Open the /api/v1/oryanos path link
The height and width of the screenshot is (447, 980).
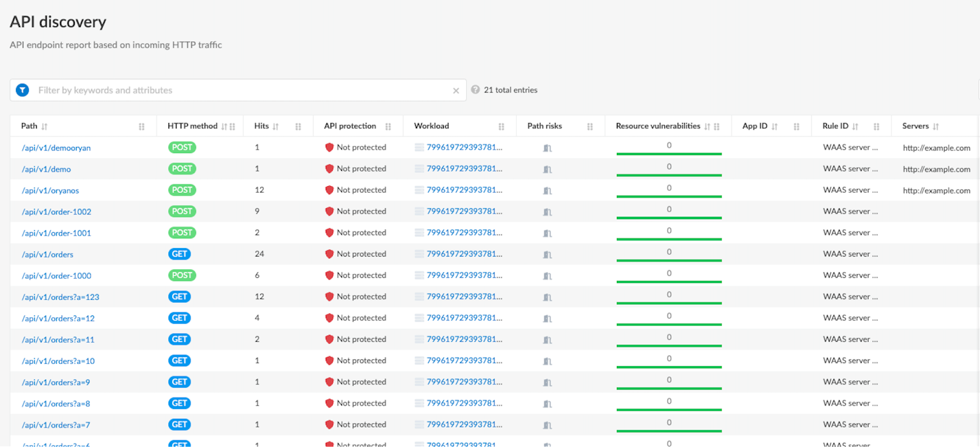click(x=50, y=190)
